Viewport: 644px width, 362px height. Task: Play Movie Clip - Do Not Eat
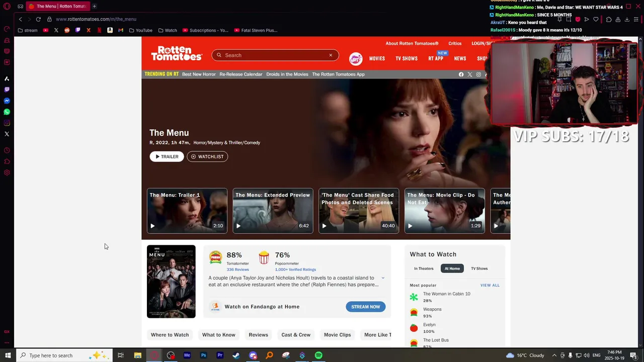445,211
